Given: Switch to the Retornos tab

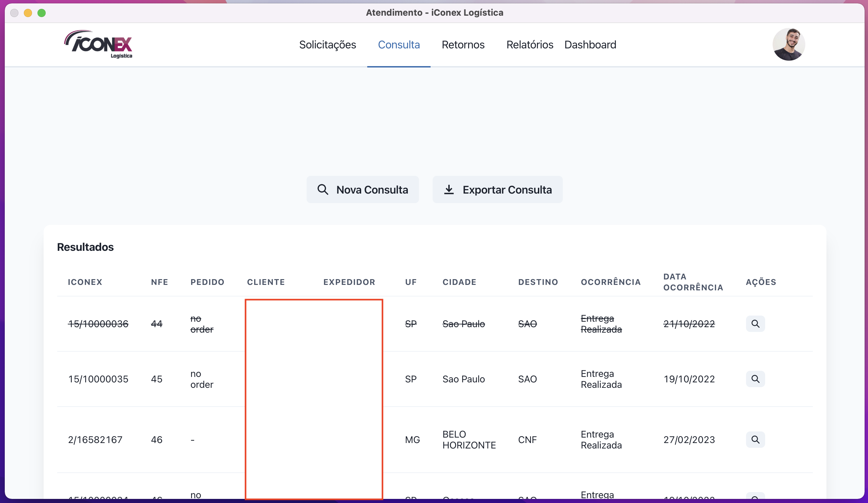Looking at the screenshot, I should [463, 45].
